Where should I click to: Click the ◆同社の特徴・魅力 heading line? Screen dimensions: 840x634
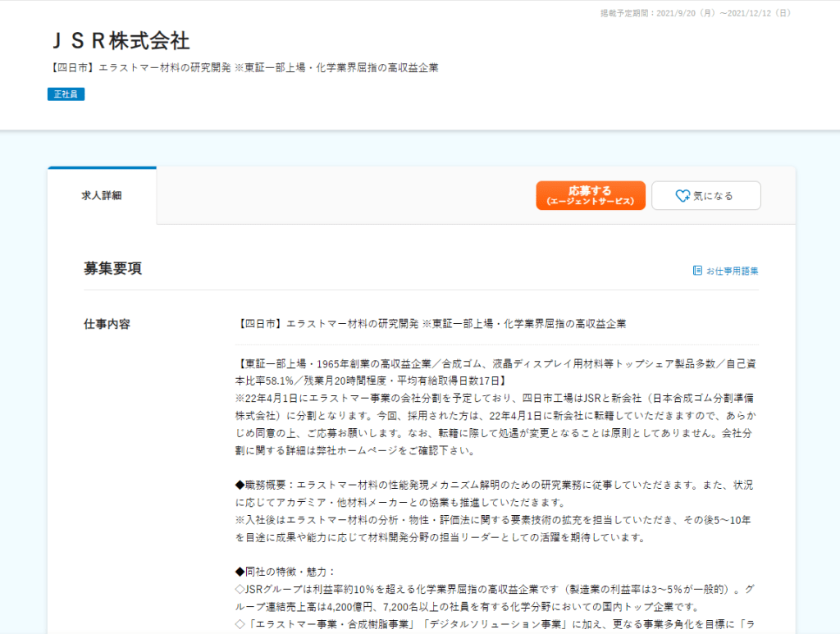click(x=285, y=572)
